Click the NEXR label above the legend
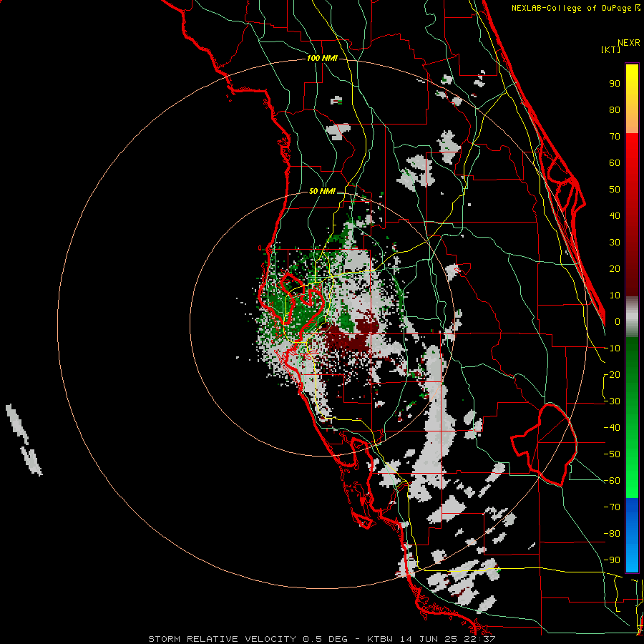This screenshot has height=644, width=644. coord(629,43)
